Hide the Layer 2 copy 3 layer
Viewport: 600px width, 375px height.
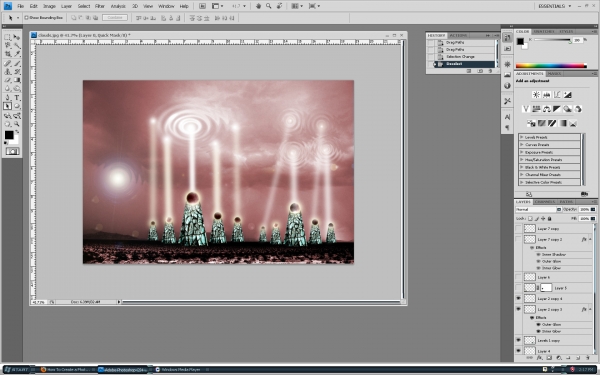click(518, 309)
